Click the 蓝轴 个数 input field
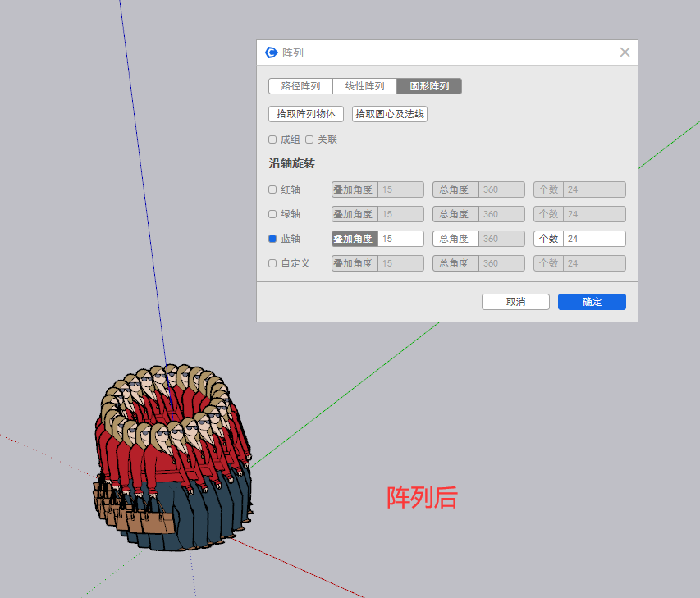The image size is (700, 598). [593, 239]
